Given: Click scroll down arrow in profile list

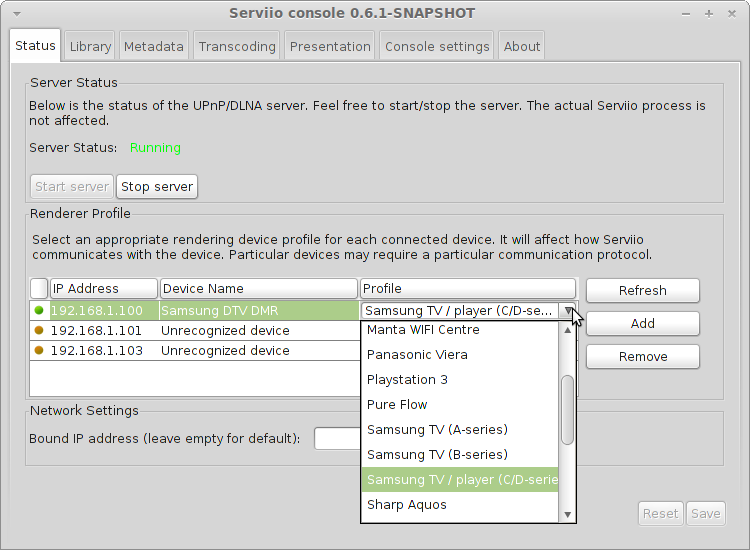Looking at the screenshot, I should [x=568, y=514].
